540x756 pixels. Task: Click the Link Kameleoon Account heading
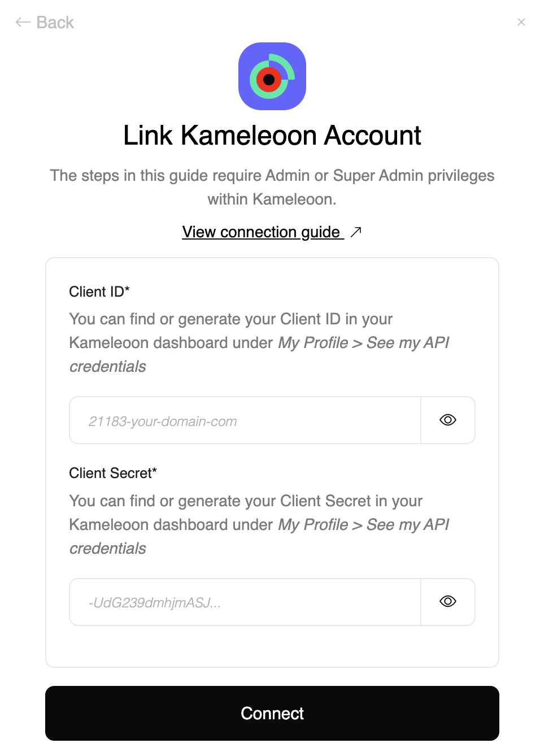coord(272,135)
